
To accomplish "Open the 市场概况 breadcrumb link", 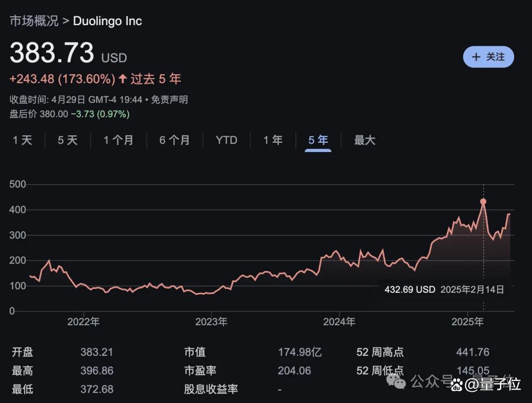I will [34, 21].
